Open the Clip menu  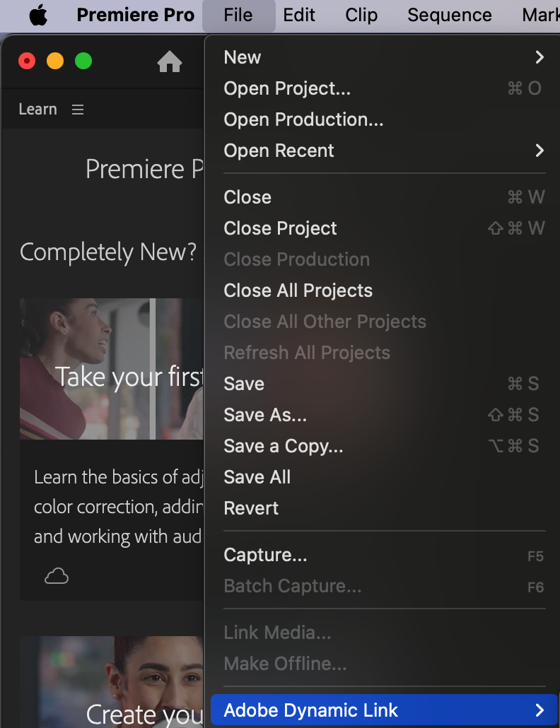pos(361,16)
